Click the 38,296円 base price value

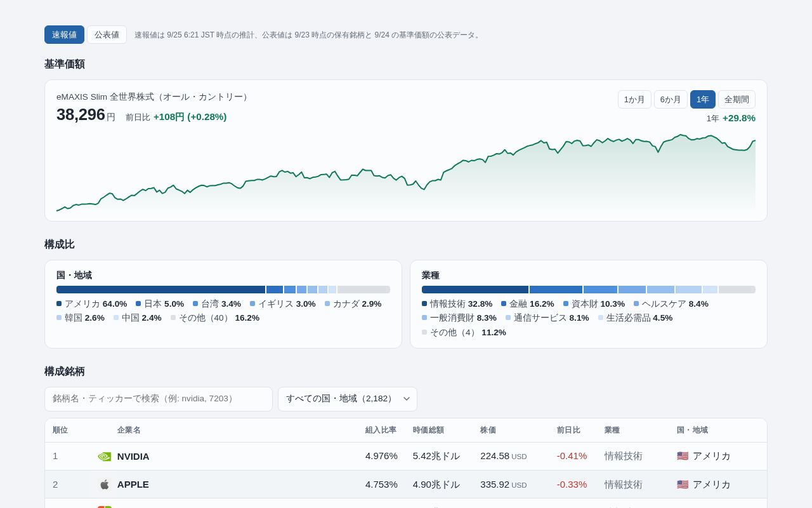point(86,115)
